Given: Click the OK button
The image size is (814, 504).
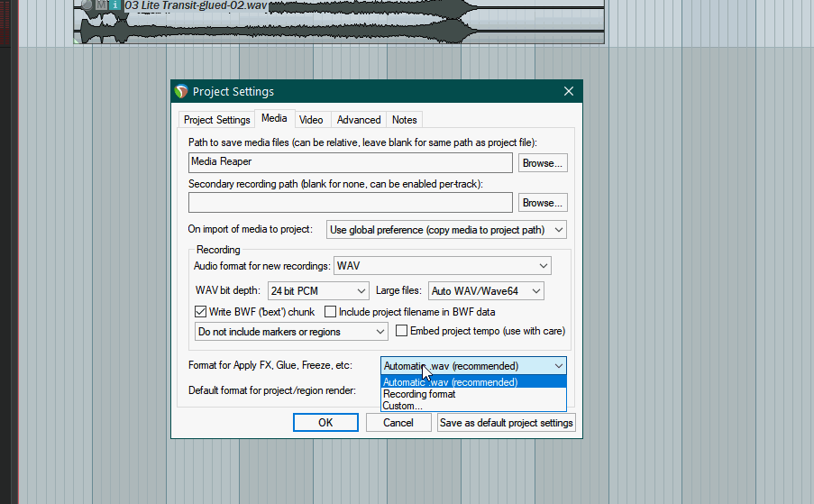Looking at the screenshot, I should coord(325,423).
